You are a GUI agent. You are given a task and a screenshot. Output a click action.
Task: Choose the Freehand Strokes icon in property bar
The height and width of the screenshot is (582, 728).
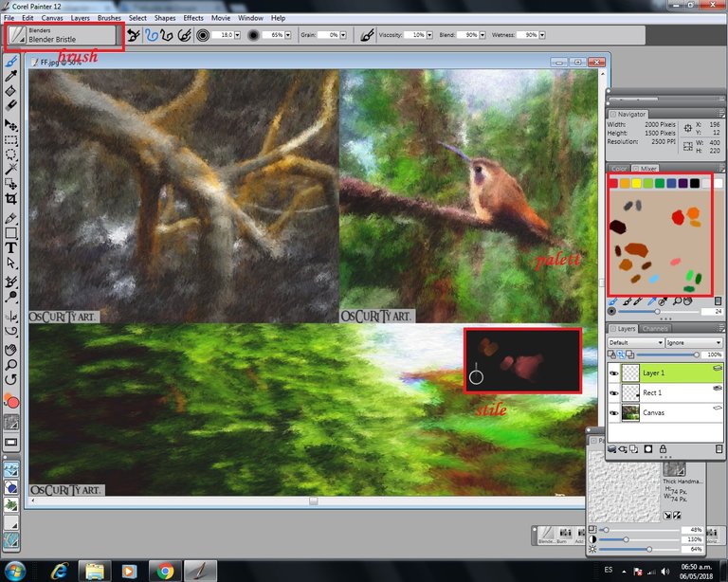[152, 35]
